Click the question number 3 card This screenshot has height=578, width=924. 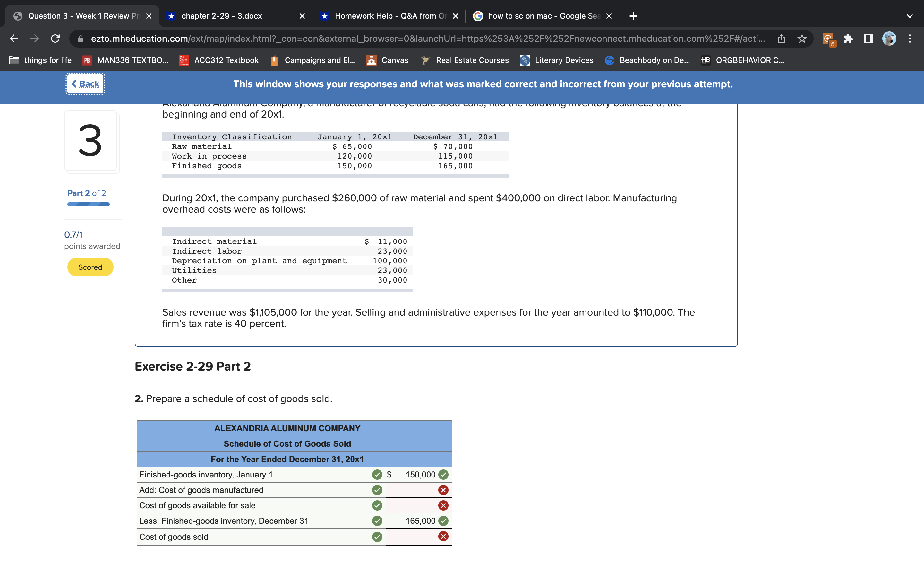pos(91,141)
